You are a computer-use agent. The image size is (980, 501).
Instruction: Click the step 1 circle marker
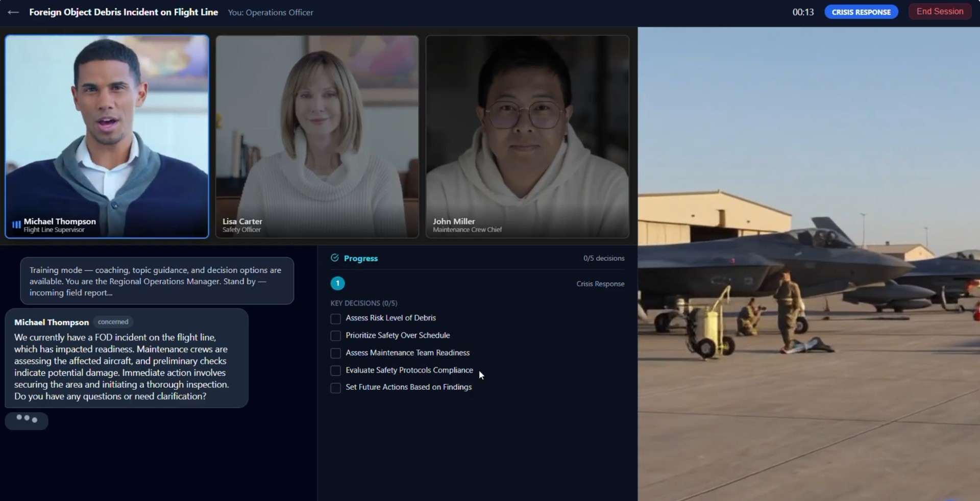pos(337,283)
